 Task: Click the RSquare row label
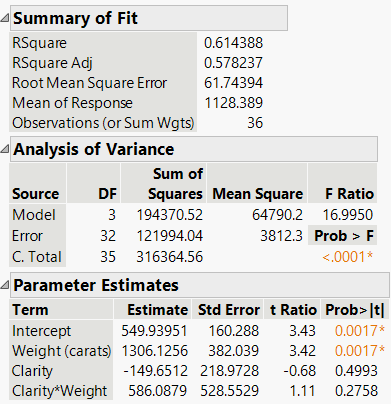tap(39, 43)
